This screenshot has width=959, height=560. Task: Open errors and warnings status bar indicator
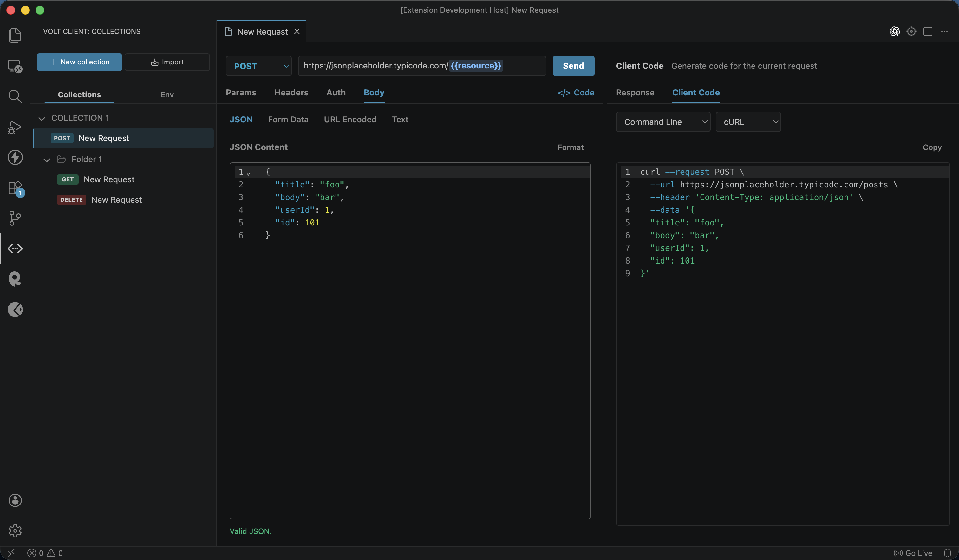pyautogui.click(x=45, y=553)
